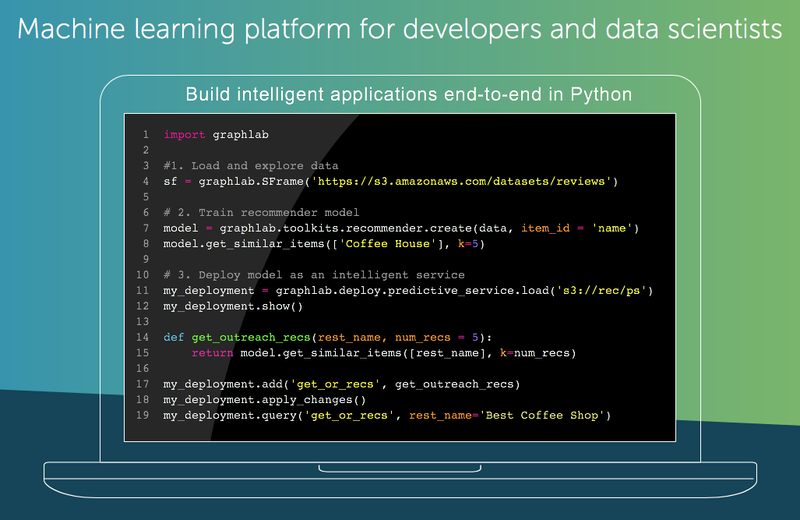Click the line 'my_deployment.apply_changes()'
Image resolution: width=800 pixels, height=520 pixels.
[264, 400]
